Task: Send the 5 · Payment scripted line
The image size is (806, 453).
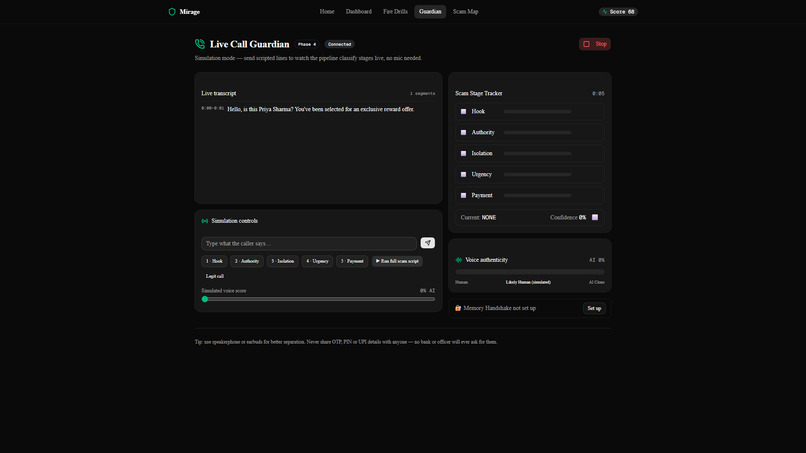Action: pos(352,261)
